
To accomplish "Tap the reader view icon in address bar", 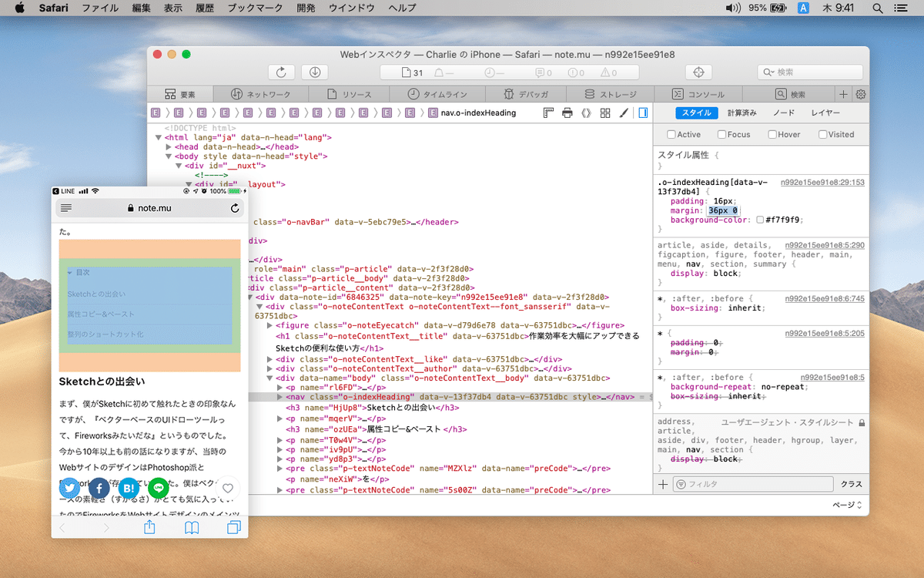I will click(x=66, y=208).
